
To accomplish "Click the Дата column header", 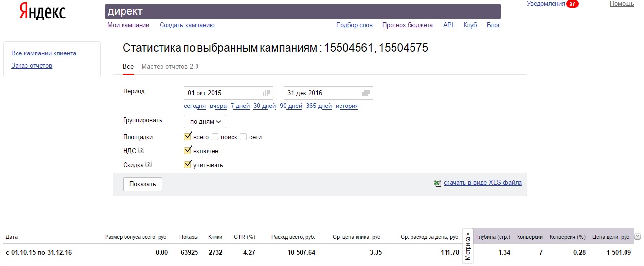I will pyautogui.click(x=11, y=237).
